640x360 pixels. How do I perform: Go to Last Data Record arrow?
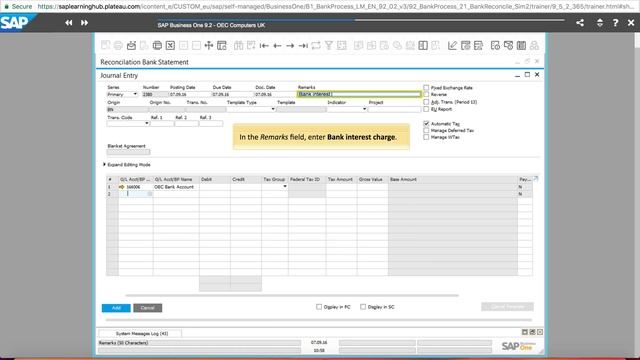point(303,46)
